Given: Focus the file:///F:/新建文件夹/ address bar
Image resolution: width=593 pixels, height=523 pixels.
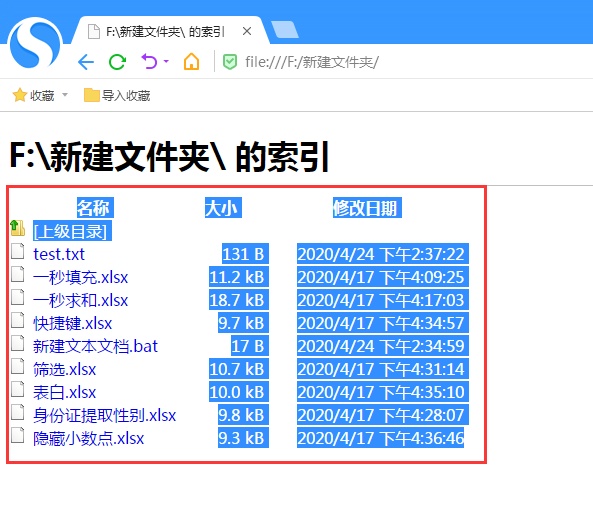Looking at the screenshot, I should point(312,62).
